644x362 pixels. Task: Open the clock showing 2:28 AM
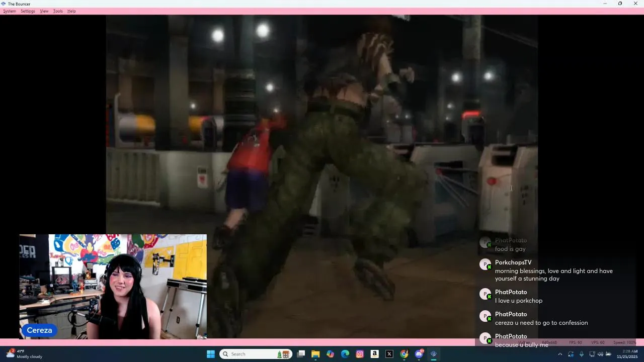coord(627,354)
